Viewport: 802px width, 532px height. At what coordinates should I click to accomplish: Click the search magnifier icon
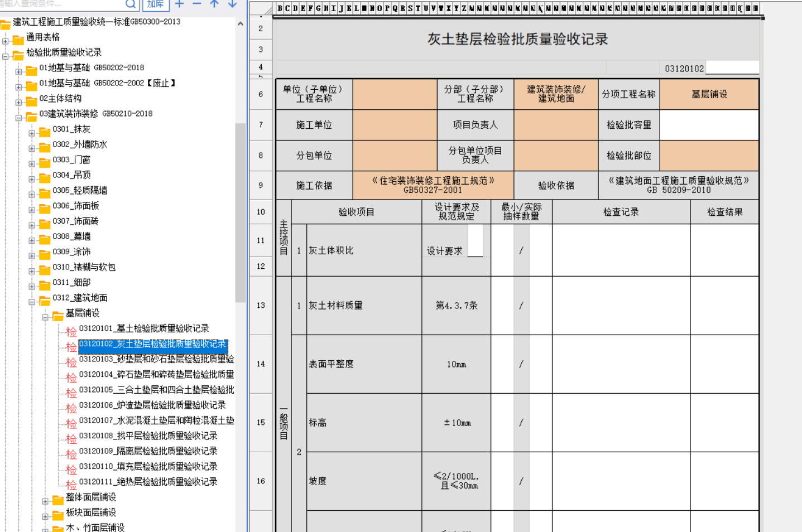coord(130,4)
